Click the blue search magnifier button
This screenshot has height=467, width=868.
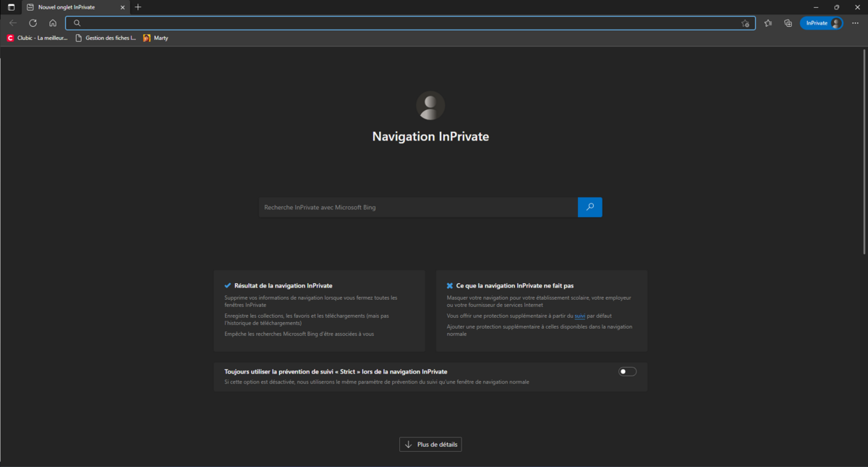coord(590,207)
